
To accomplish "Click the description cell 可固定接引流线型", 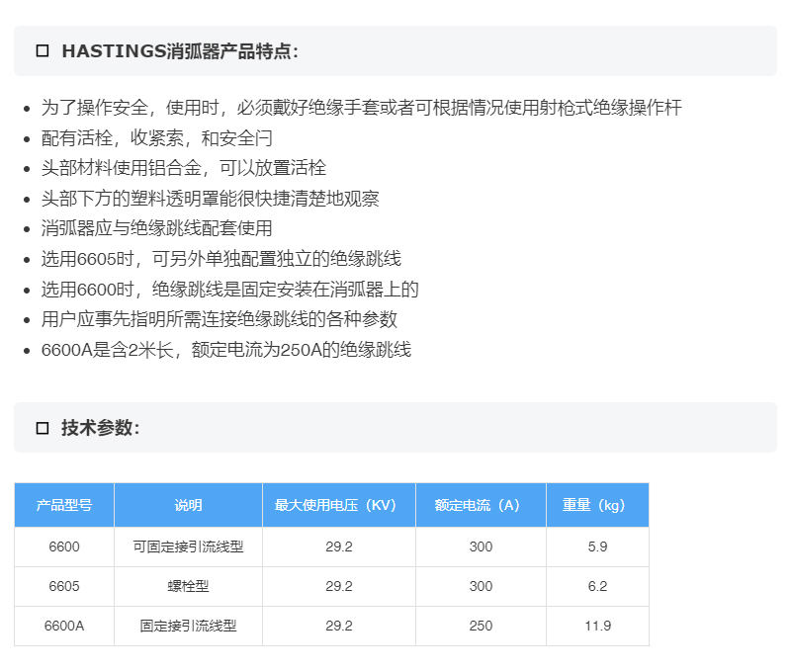I will (x=188, y=546).
